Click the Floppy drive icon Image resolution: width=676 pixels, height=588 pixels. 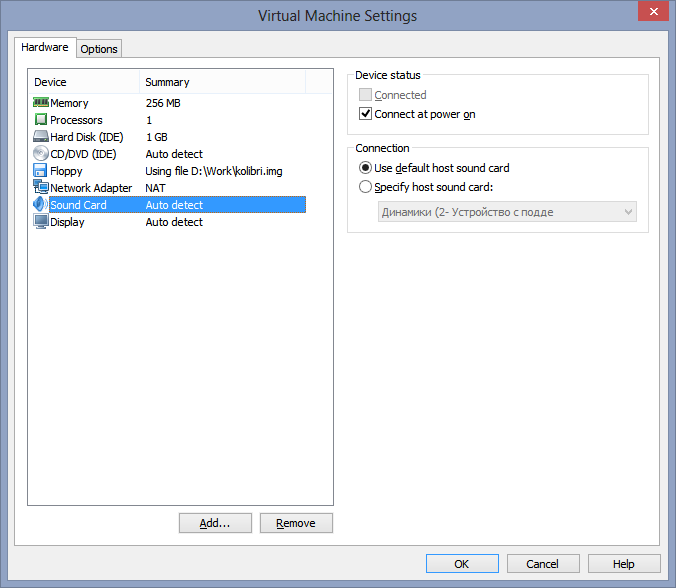pyautogui.click(x=41, y=171)
